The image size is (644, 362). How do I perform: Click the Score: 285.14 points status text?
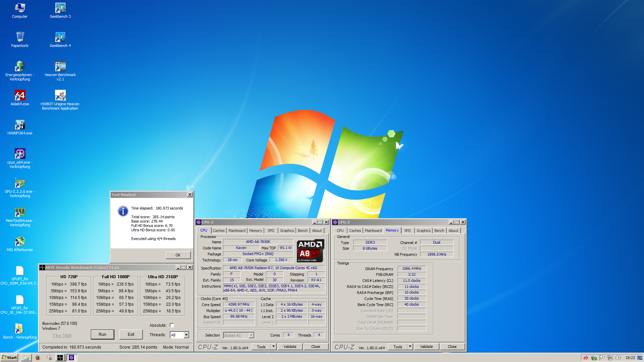tap(138, 347)
